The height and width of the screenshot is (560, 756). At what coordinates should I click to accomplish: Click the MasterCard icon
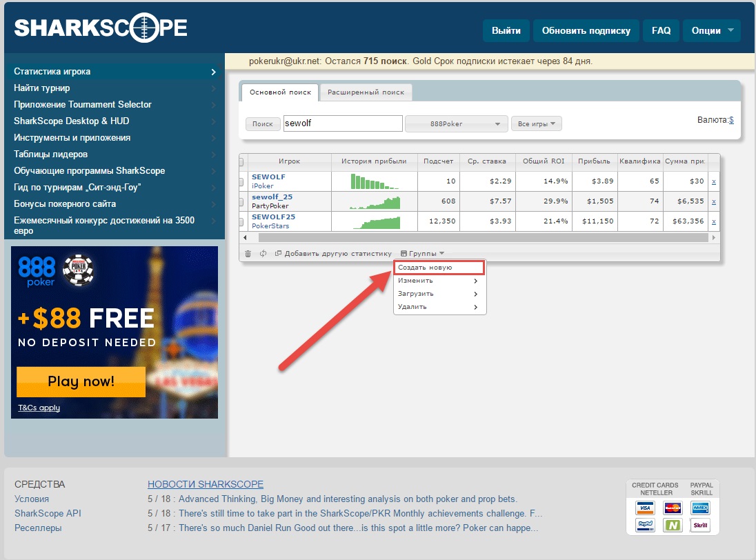[673, 508]
